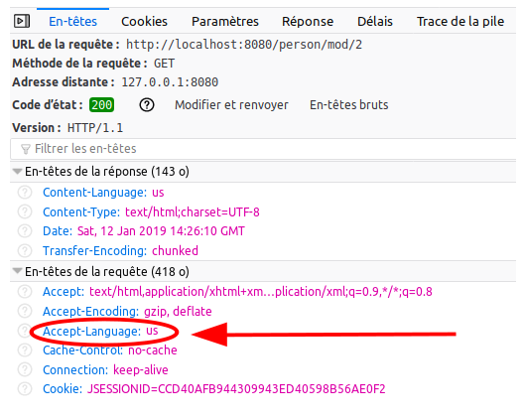Open status code help question-mark icon
Viewport: 525px width, 420px height.
click(x=147, y=105)
